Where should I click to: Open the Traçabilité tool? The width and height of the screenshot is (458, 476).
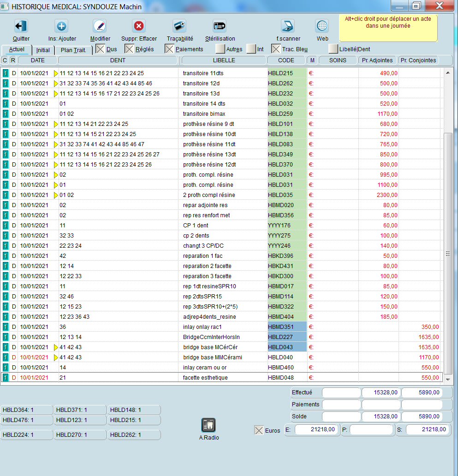tap(179, 26)
